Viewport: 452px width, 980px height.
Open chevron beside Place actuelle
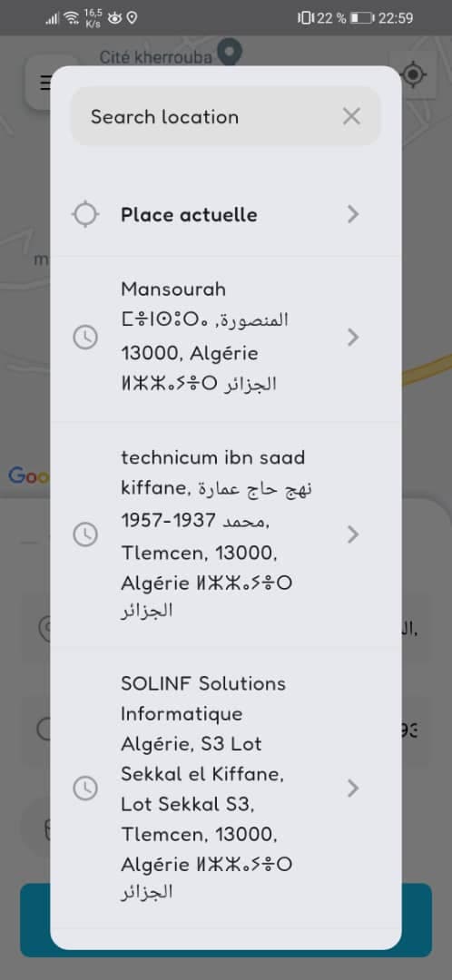(x=353, y=215)
